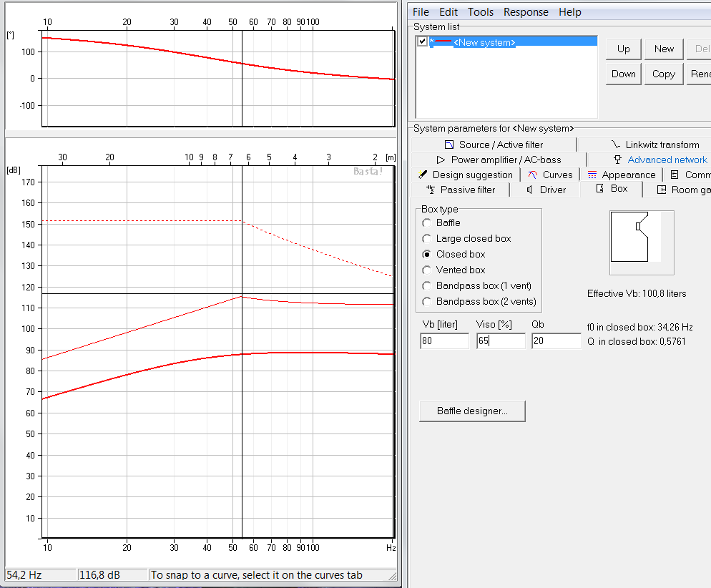Click the Copy system button

point(664,74)
